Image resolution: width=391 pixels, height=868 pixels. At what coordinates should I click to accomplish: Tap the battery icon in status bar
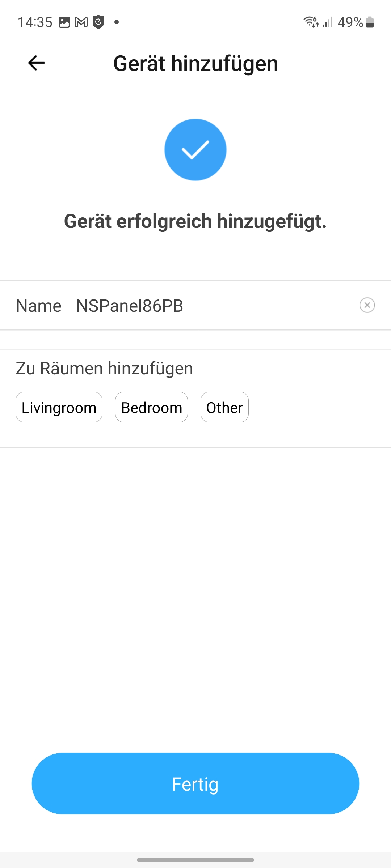pos(370,22)
